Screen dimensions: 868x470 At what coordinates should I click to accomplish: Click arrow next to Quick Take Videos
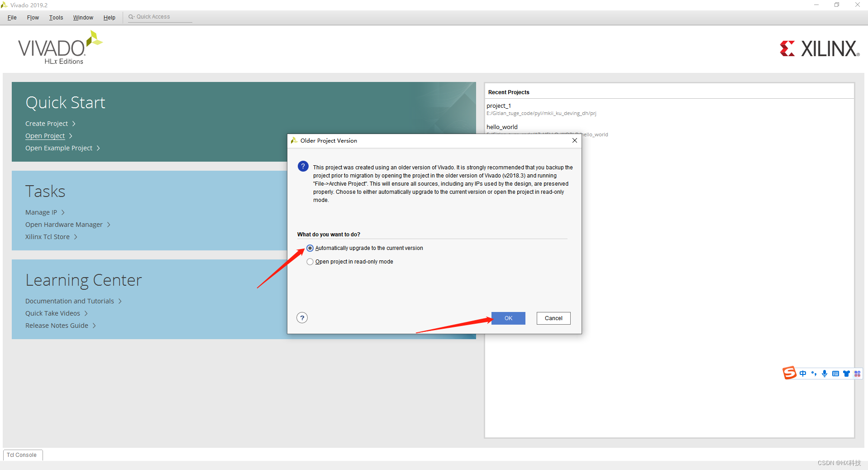click(86, 313)
